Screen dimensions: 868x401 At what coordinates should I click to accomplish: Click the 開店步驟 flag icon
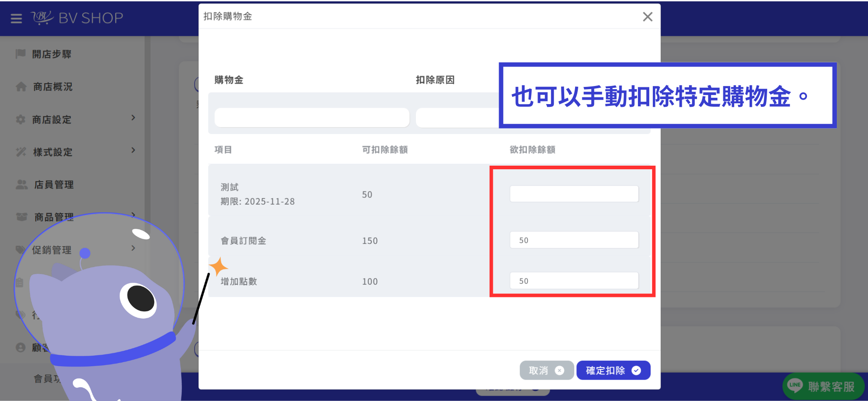20,54
